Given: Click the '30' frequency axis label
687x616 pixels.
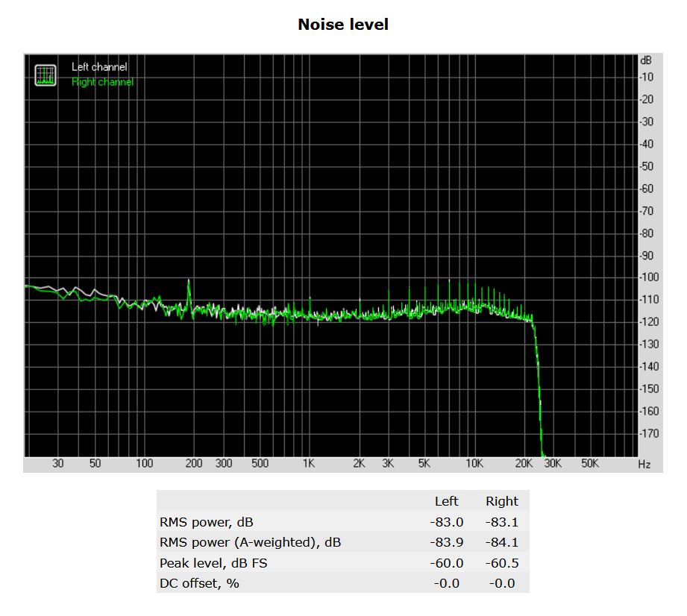Looking at the screenshot, I should [58, 464].
